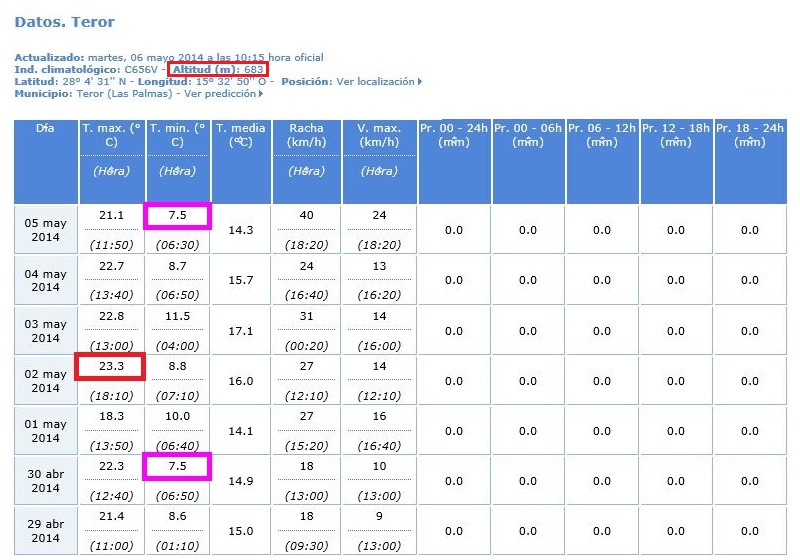
Task: Click the 'Pr. 00 - 24h' column header
Action: coord(453,135)
